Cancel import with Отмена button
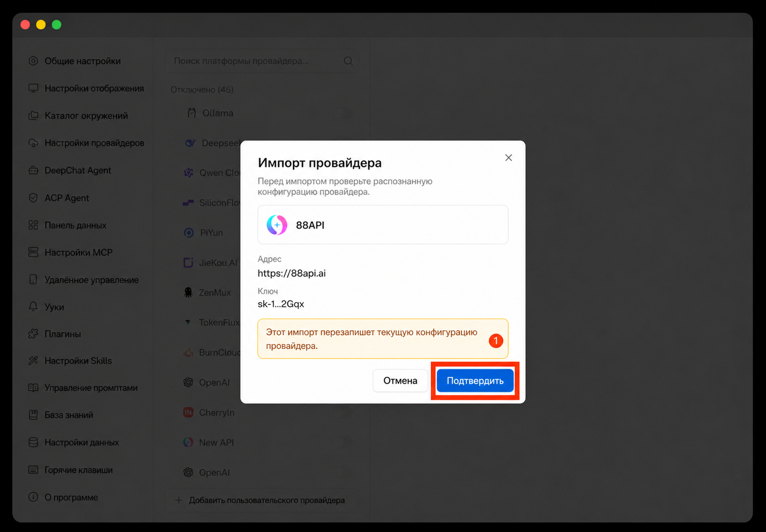 (400, 381)
